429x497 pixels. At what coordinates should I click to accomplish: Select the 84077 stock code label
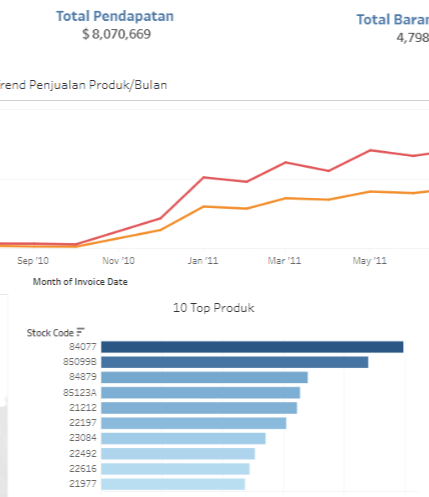point(83,347)
